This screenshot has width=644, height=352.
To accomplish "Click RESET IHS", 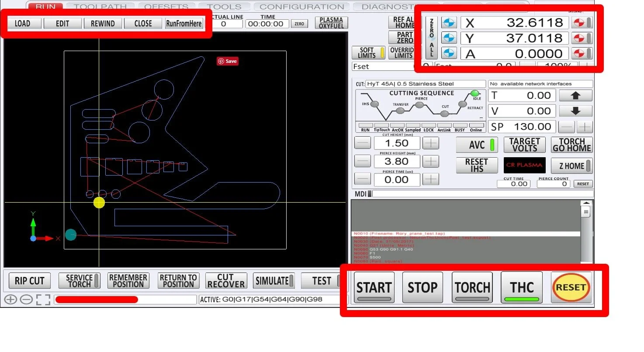I will coord(476,165).
